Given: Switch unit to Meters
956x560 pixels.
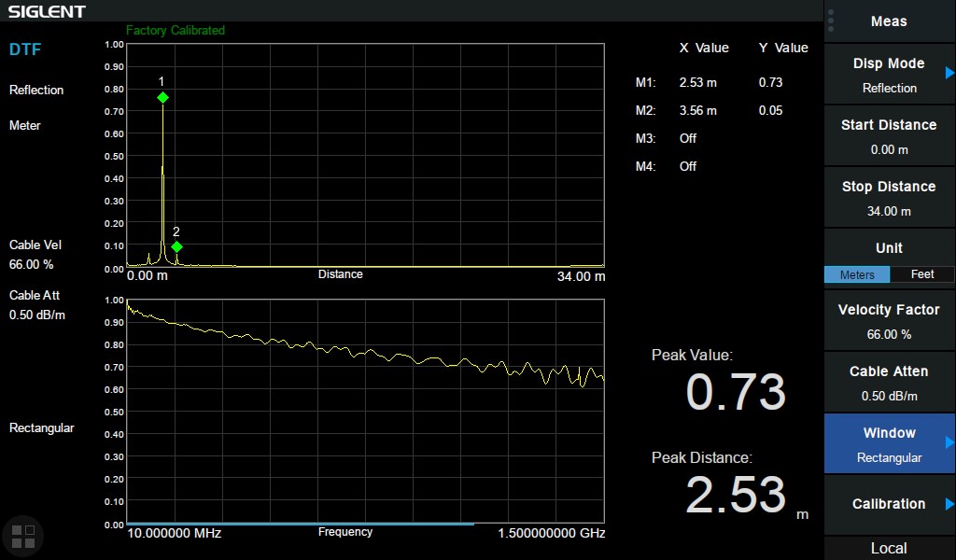Looking at the screenshot, I should (x=857, y=274).
